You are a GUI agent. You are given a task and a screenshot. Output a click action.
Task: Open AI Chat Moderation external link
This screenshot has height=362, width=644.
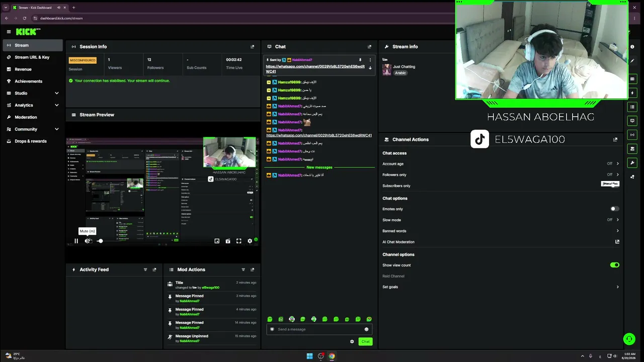(617, 242)
